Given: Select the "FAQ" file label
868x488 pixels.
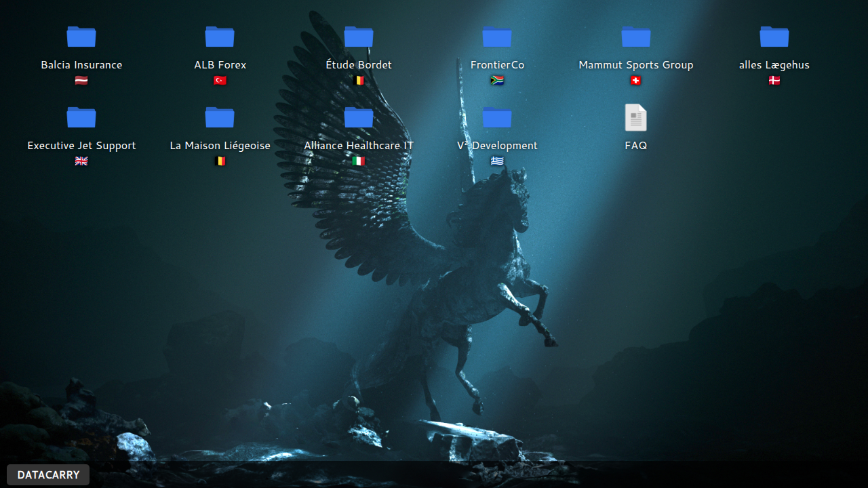Looking at the screenshot, I should point(636,146).
